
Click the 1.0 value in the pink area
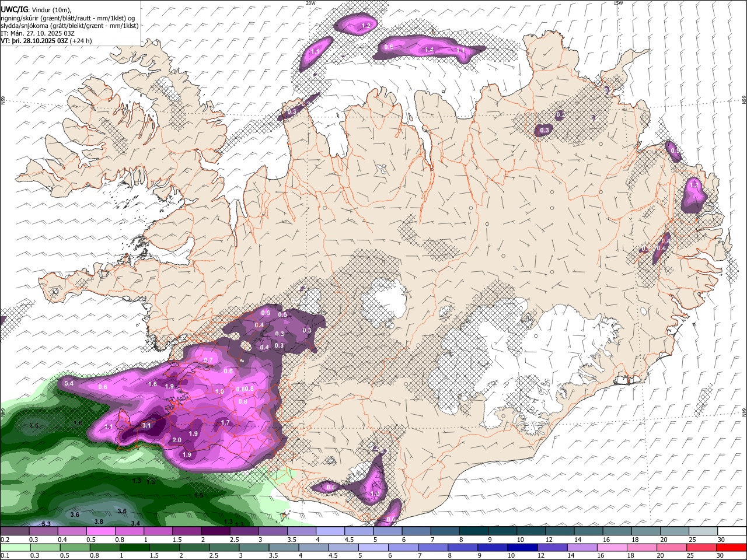point(219,392)
